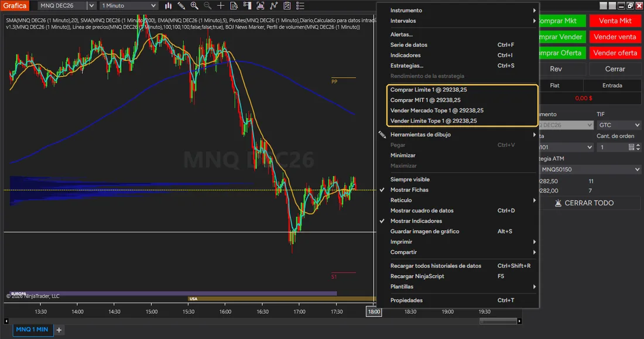Open the indicators bar-chart icon in toolbar
644x339 pixels.
[261, 6]
